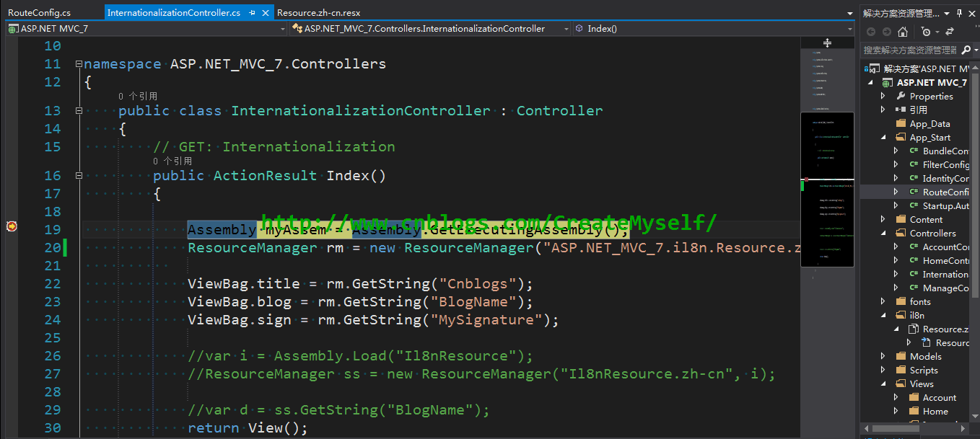The width and height of the screenshot is (980, 439).
Task: Sync Solution Explorer with active document
Action: 950,32
